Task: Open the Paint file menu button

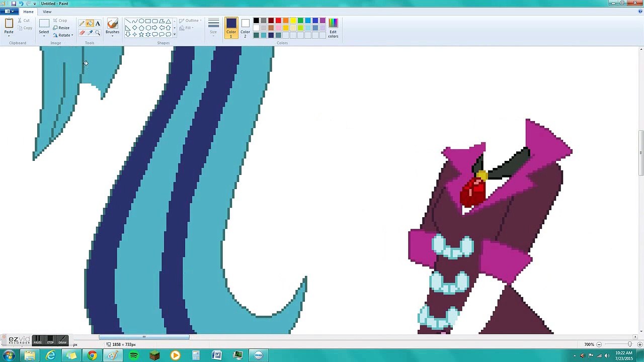Action: click(10, 12)
